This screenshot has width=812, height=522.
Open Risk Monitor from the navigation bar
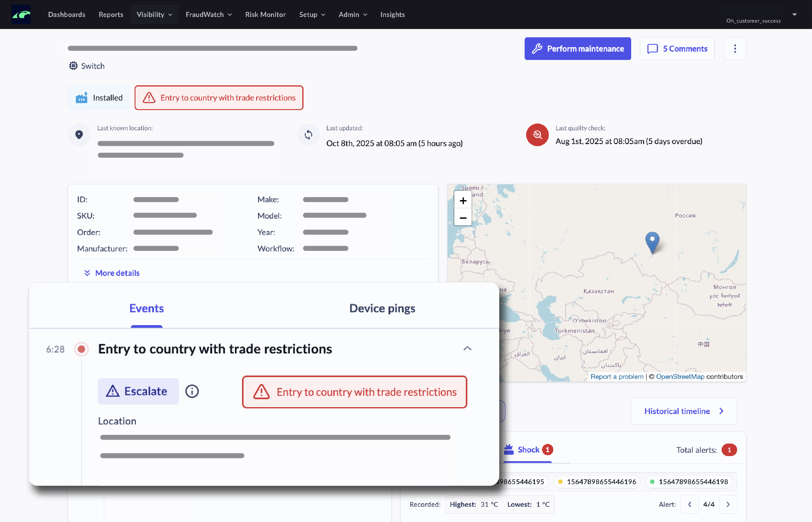266,14
